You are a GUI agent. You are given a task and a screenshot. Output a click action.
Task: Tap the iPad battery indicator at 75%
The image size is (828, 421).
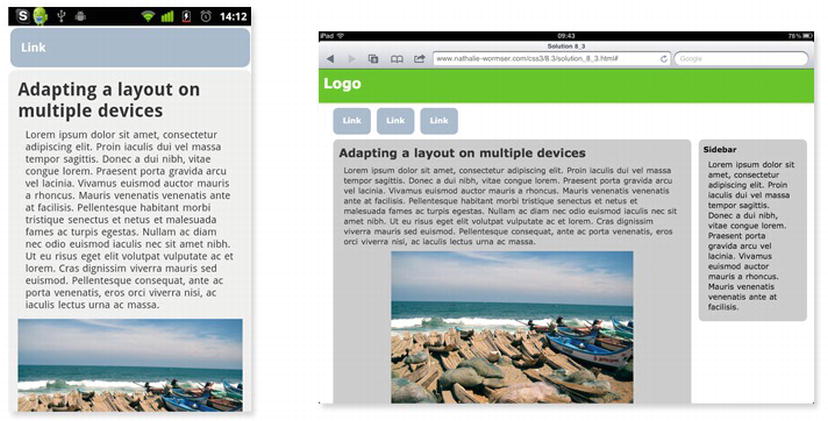coord(801,36)
